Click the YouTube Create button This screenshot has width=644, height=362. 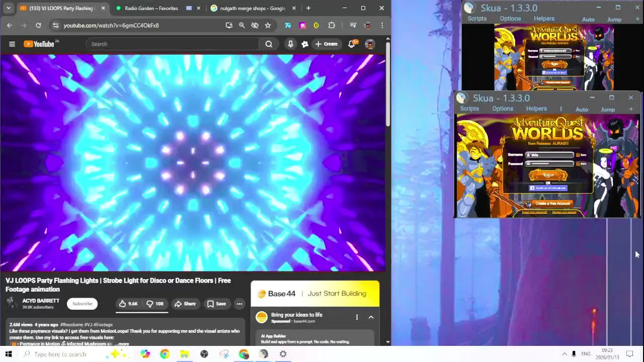(x=326, y=44)
